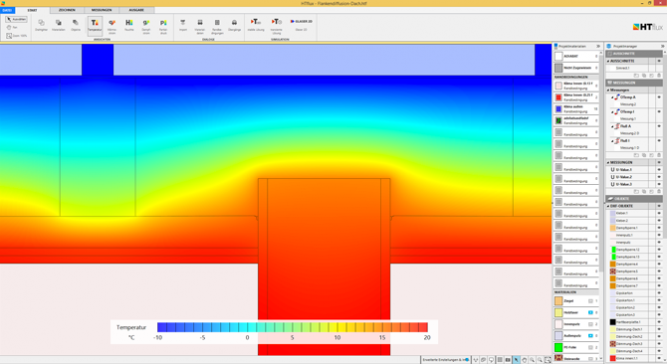
Task: Select the PE-Folie green swatch
Action: [x=559, y=347]
